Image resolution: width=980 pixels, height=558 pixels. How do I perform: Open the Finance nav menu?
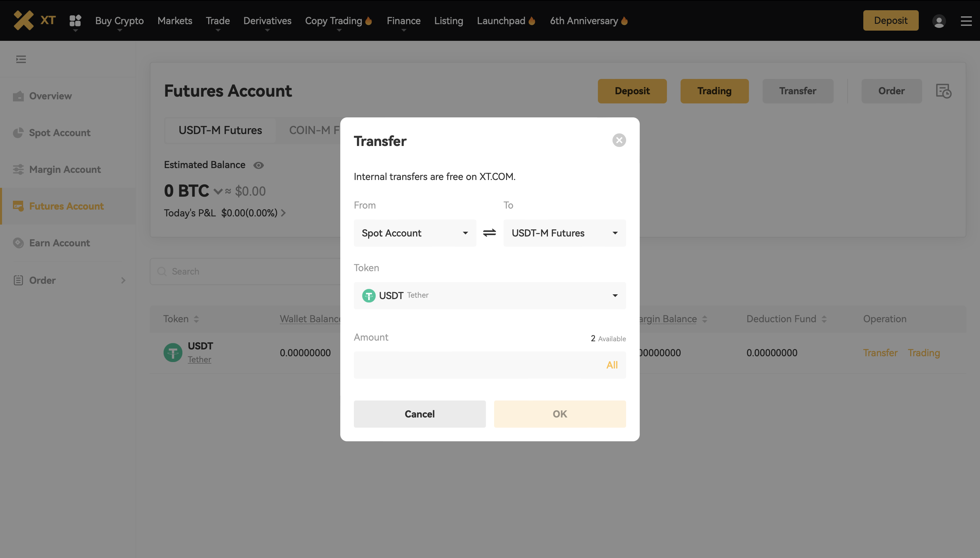coord(403,21)
